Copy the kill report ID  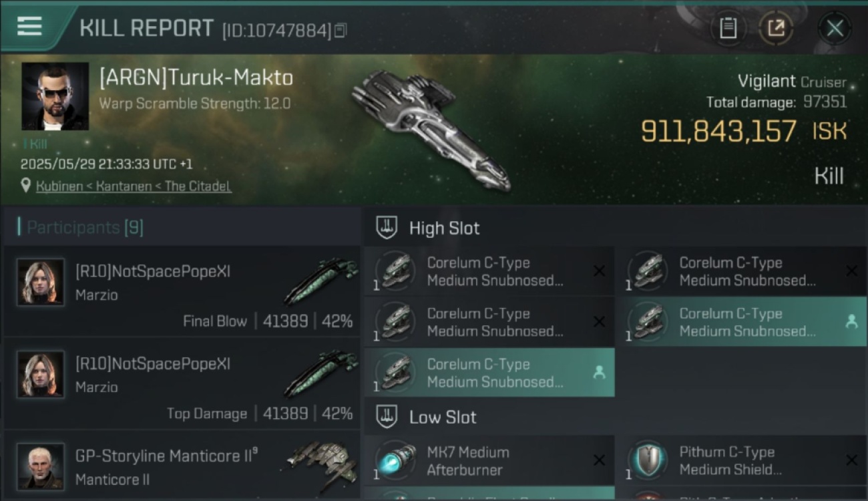(x=341, y=30)
